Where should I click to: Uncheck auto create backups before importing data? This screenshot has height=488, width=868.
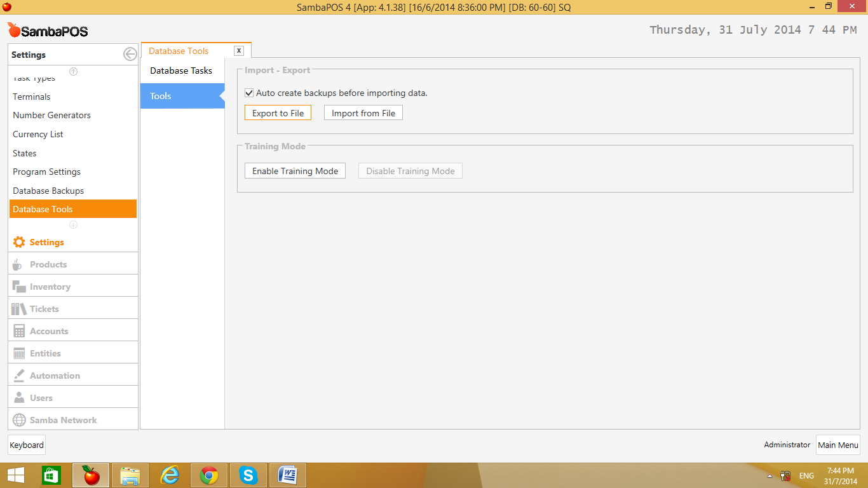(249, 93)
